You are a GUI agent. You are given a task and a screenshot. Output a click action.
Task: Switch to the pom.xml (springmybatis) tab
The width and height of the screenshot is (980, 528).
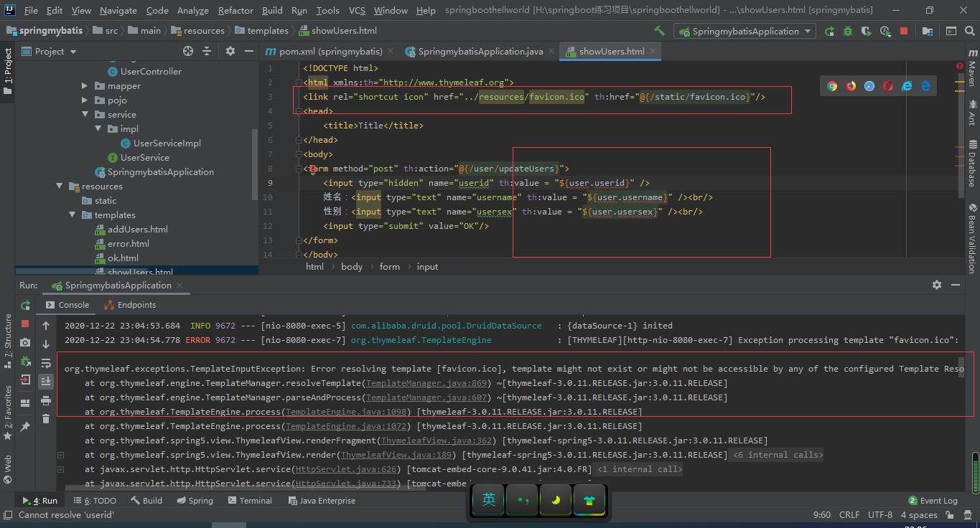(330, 52)
